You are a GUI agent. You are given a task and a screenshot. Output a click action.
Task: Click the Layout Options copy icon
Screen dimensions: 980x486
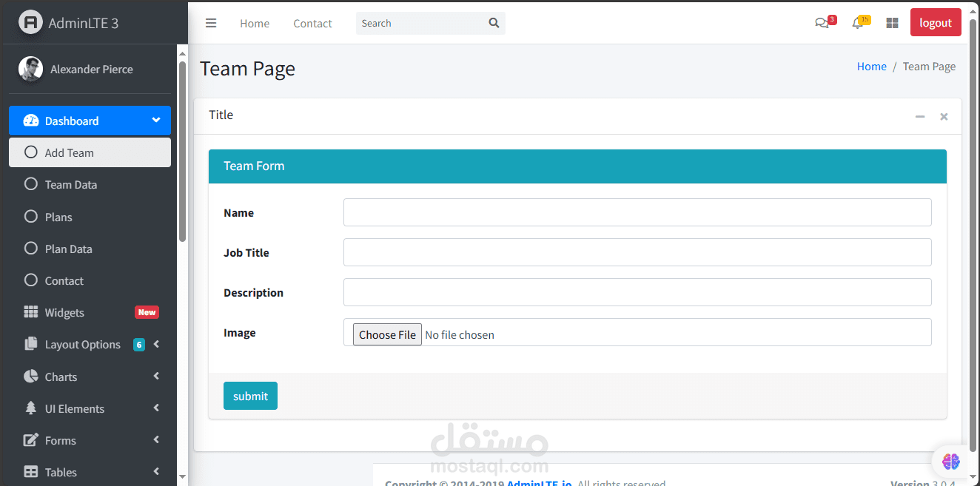(x=30, y=344)
